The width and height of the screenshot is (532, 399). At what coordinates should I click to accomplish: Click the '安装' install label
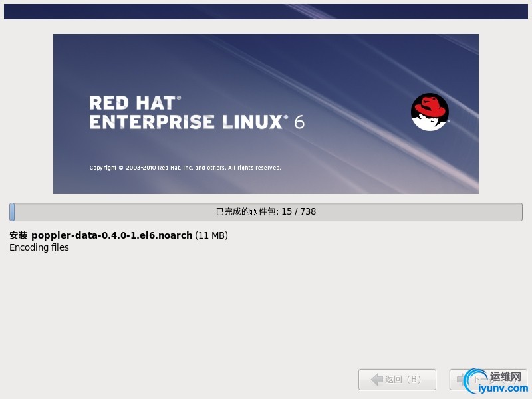pos(19,235)
